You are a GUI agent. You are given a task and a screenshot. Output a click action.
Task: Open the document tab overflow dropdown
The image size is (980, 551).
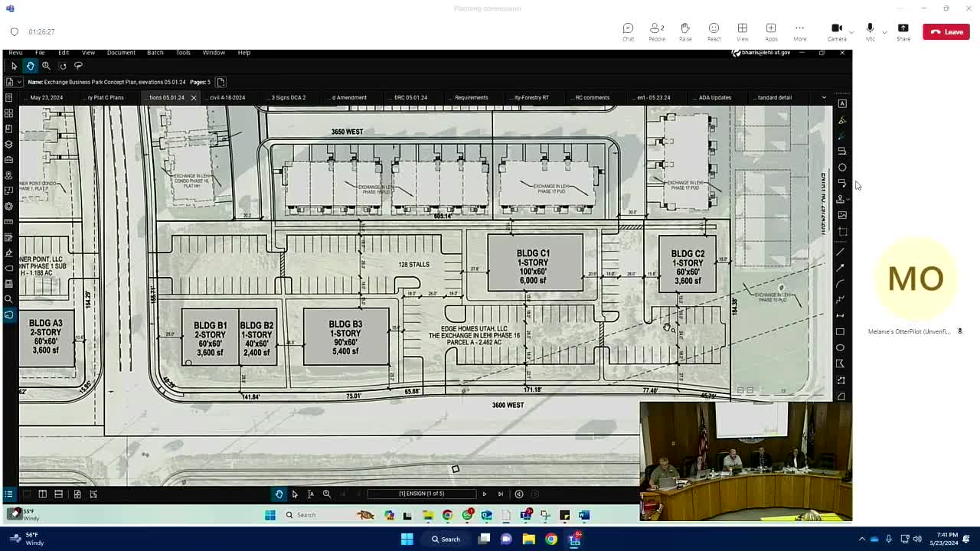tap(824, 97)
